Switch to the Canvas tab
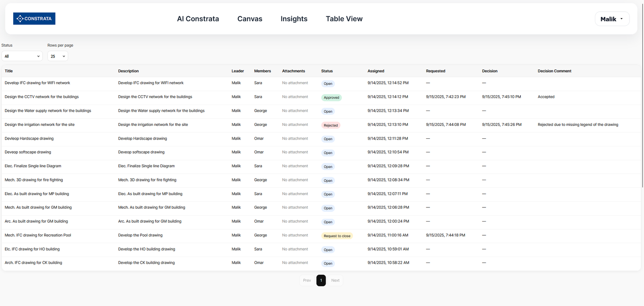The image size is (644, 306). pos(250,19)
